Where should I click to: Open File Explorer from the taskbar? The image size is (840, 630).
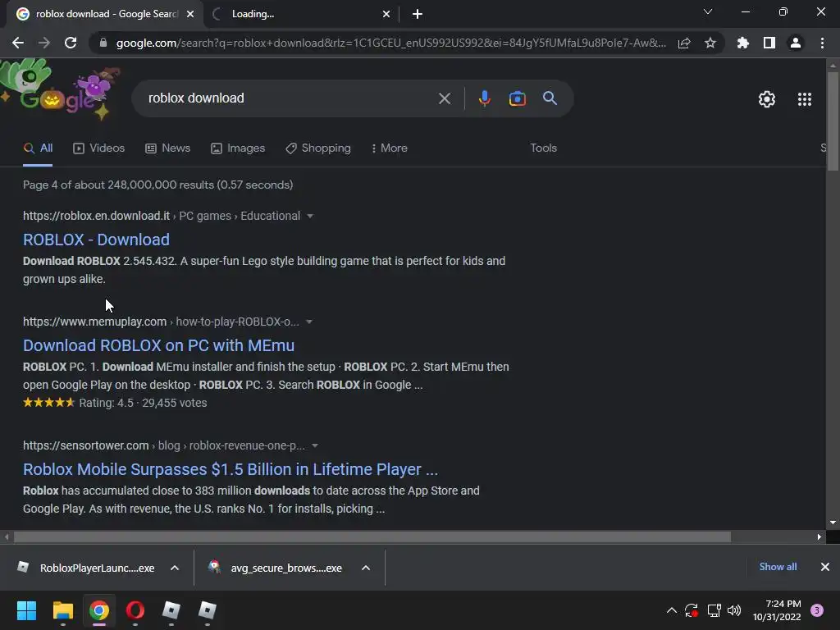[62, 610]
